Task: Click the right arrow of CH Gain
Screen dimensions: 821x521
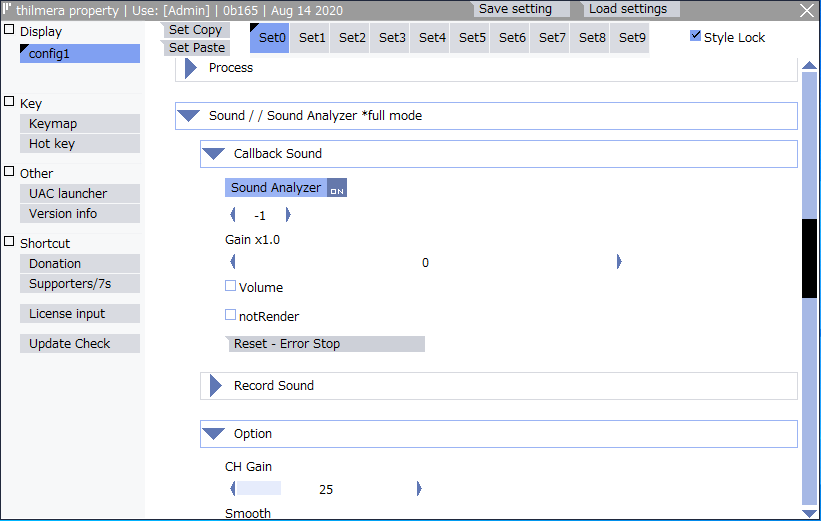Action: pyautogui.click(x=419, y=489)
